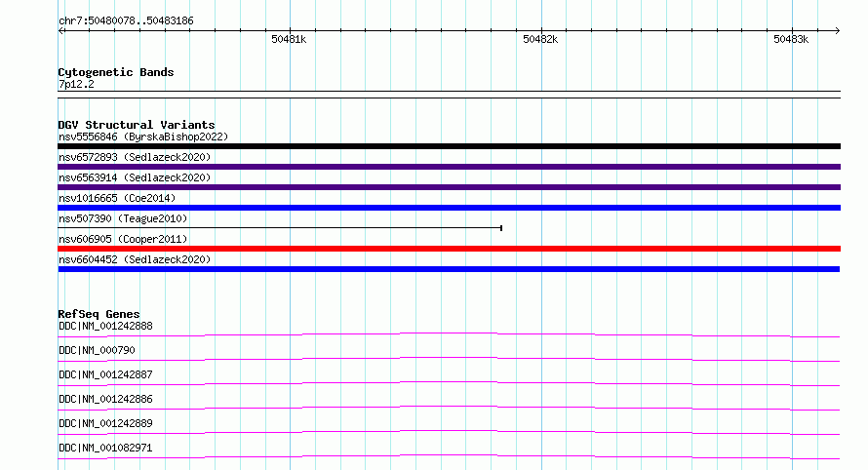Click the 50481k ruler marker
Viewport: 868px width, 470px height.
click(x=289, y=39)
